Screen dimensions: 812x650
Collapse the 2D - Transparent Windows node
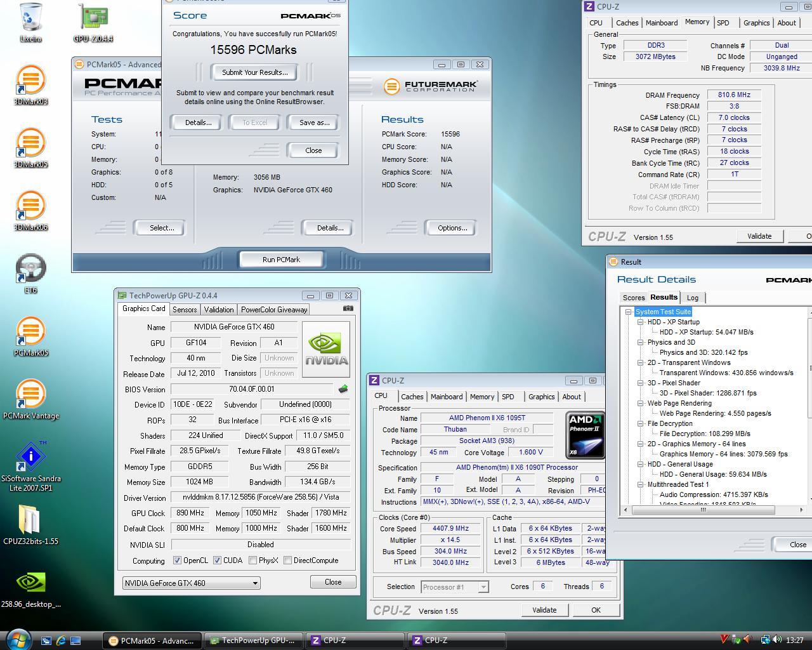tap(640, 362)
